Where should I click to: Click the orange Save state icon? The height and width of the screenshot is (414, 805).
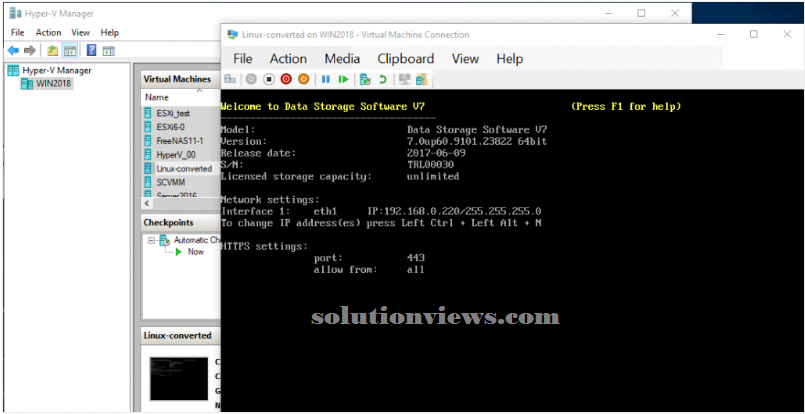(x=303, y=79)
